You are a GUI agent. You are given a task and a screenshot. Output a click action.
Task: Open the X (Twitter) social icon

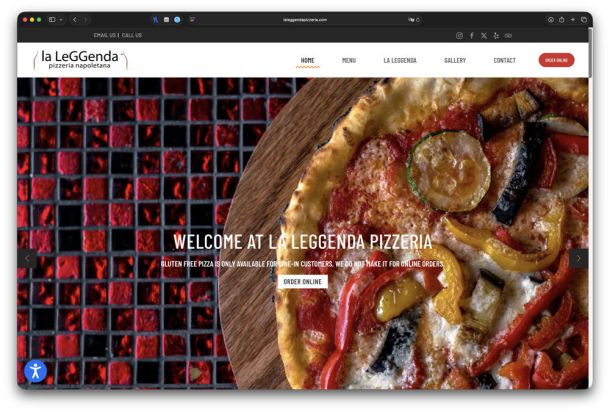tap(484, 35)
